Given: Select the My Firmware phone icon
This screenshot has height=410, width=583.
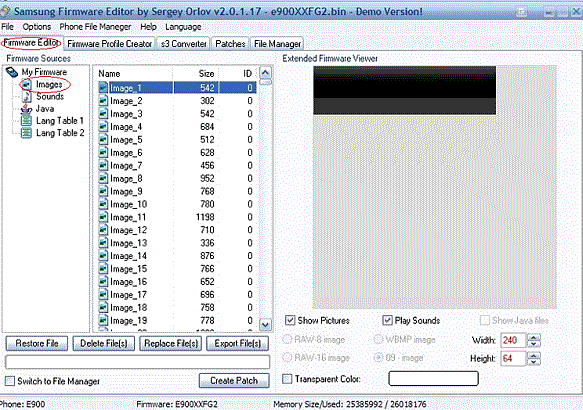Looking at the screenshot, I should (12, 72).
